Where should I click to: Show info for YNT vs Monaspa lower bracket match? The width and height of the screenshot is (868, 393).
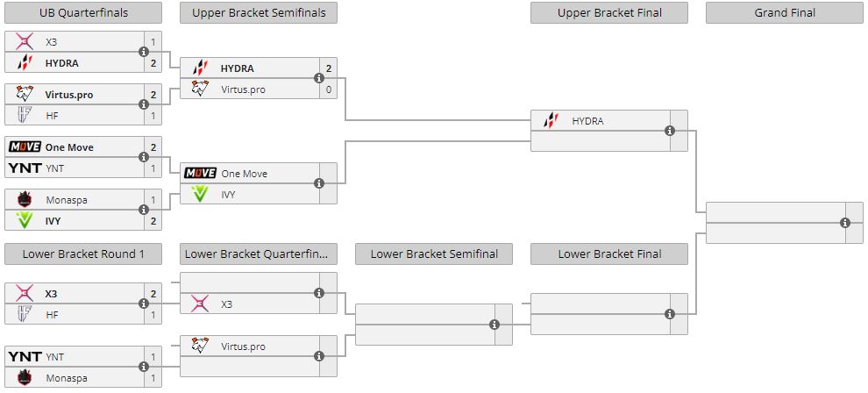click(x=144, y=367)
